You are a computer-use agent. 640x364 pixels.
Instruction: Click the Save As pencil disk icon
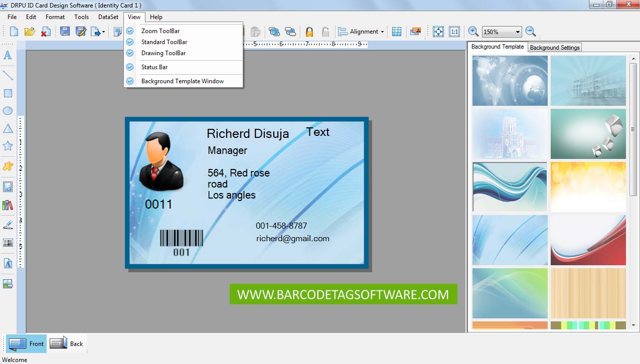click(81, 32)
